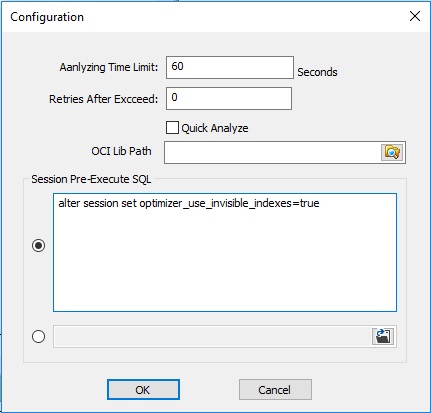Click the disabled SQL file path field
This screenshot has width=431, height=413.
pos(212,336)
